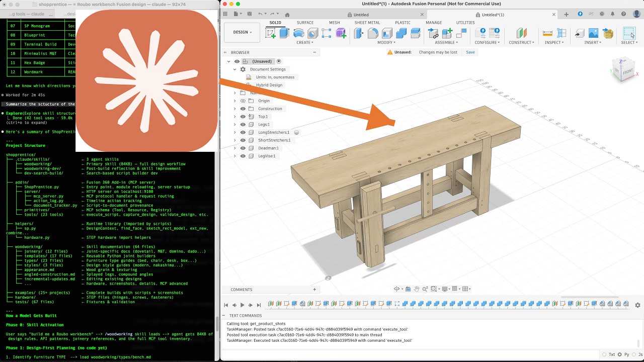Show the hidden Origin folder

click(243, 101)
